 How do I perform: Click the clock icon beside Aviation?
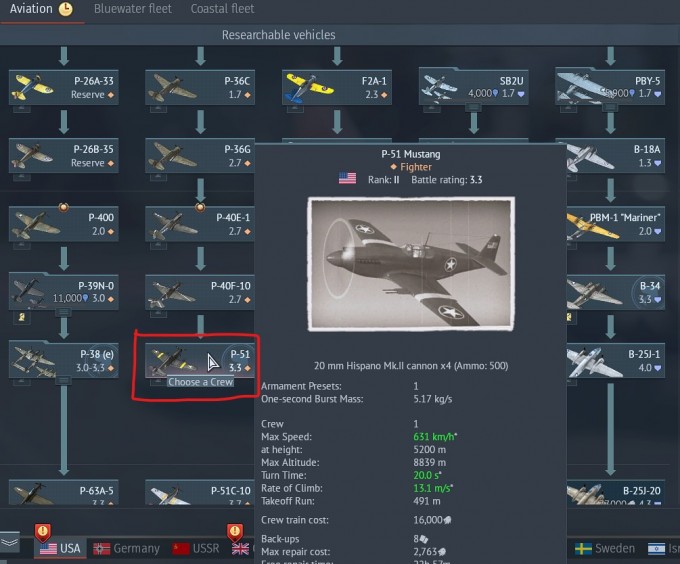point(65,9)
